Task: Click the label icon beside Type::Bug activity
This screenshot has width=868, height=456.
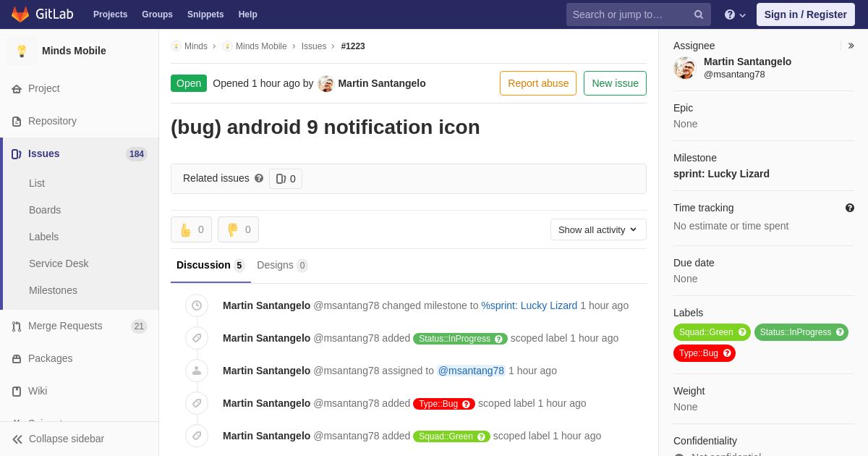Action: pyautogui.click(x=197, y=403)
